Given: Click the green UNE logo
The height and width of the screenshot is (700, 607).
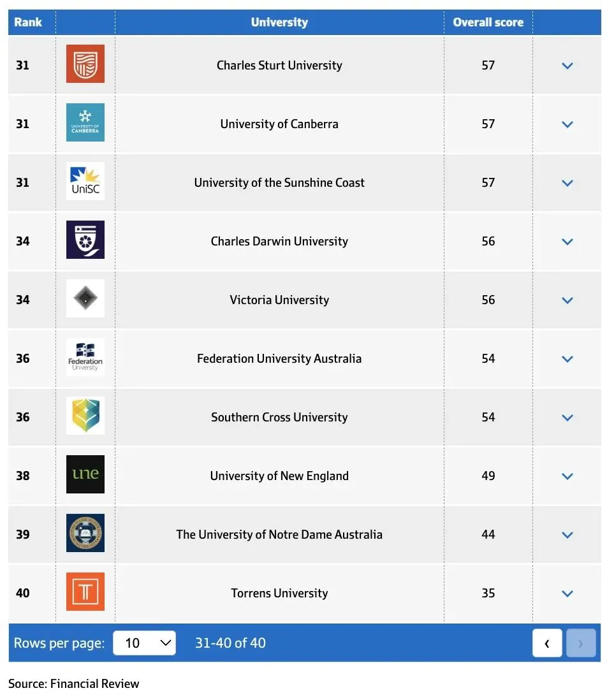Looking at the screenshot, I should coord(85,474).
